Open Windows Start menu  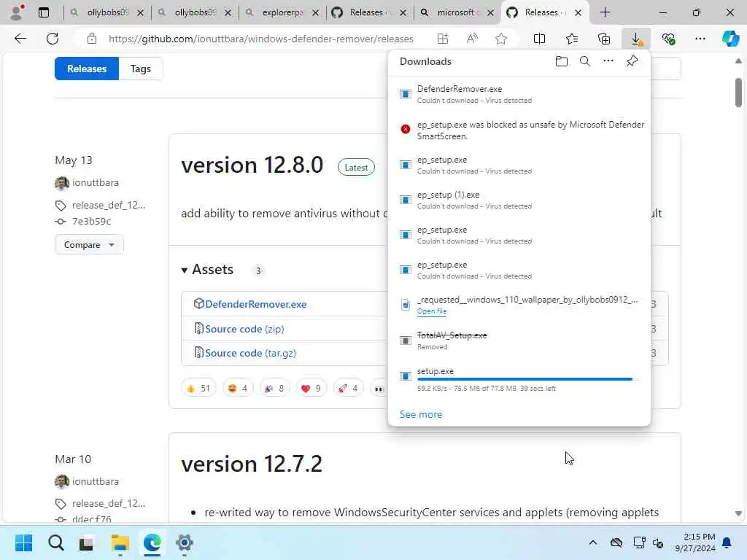click(23, 542)
